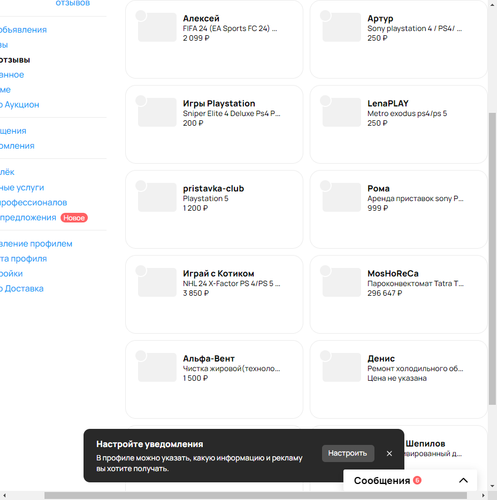The image size is (497, 500).
Task: Click the Новое red badge
Action: pyautogui.click(x=74, y=218)
